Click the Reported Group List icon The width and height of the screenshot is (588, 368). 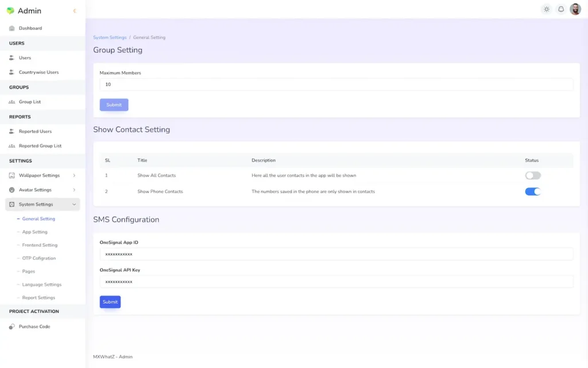[11, 145]
